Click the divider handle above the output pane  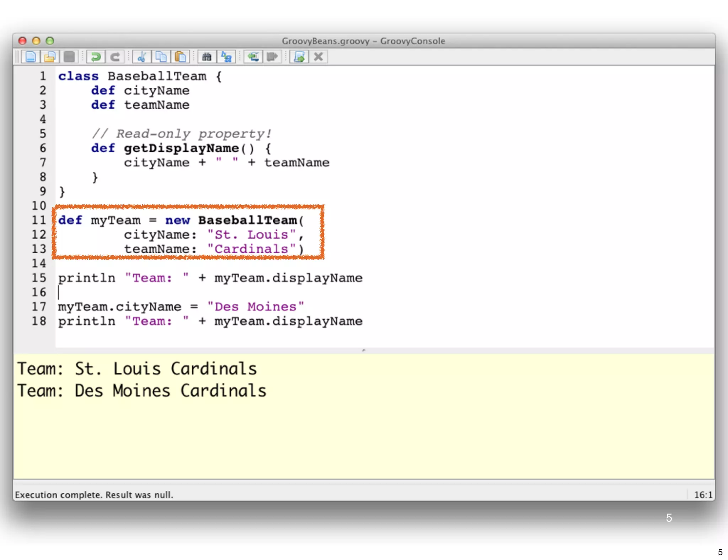363,350
